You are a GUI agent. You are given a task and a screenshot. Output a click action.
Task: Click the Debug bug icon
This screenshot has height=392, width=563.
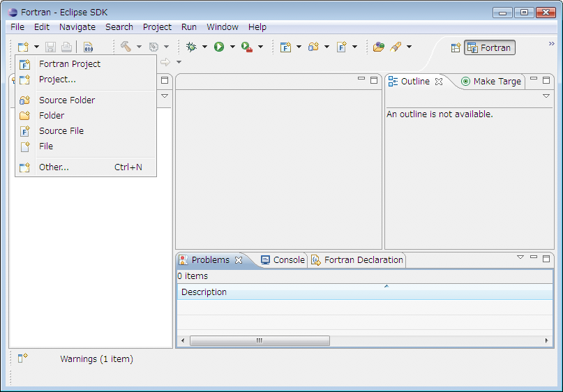coord(191,47)
